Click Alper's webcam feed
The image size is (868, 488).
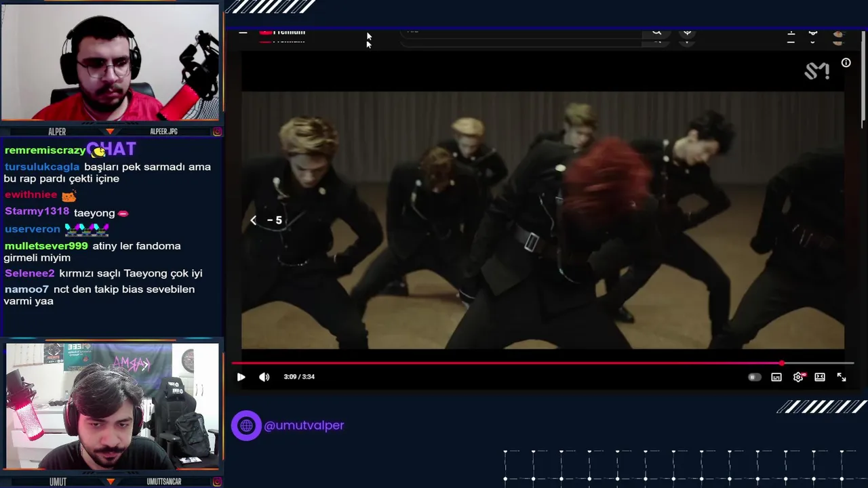point(110,62)
